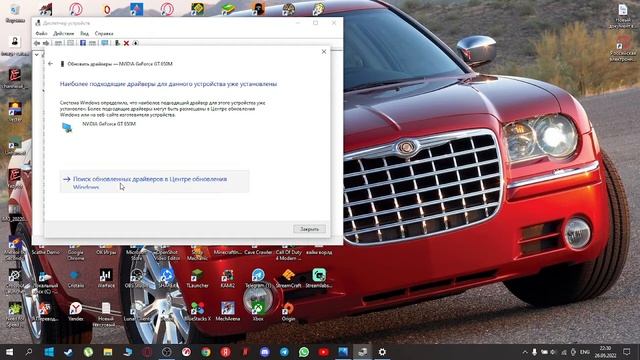Image resolution: width=640 pixels, height=360 pixels.
Task: Go back with the driver wizard arrow
Action: [51, 64]
